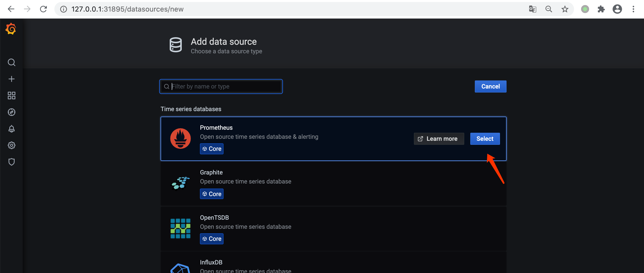The image size is (644, 273).
Task: Open the Explore compass icon
Action: 11,112
